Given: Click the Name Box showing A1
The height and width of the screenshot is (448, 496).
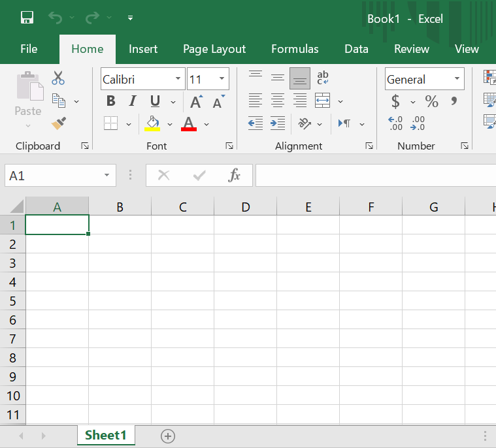Looking at the screenshot, I should (60, 175).
